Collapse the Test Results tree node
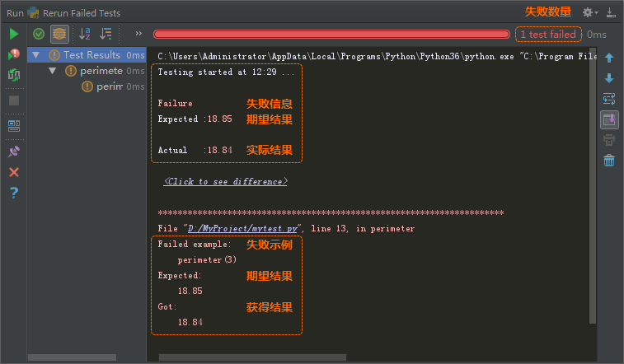 [x=35, y=55]
